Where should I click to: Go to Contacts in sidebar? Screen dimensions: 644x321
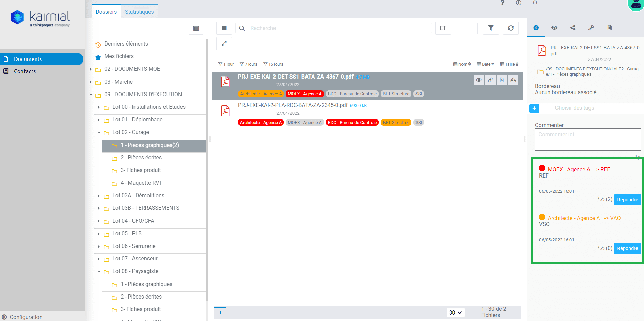[25, 71]
